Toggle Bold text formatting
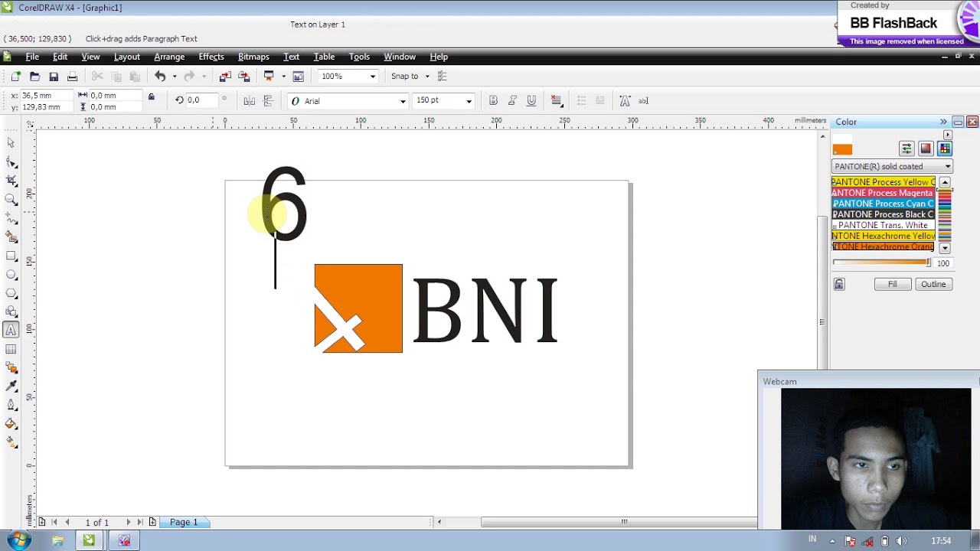 click(x=493, y=100)
